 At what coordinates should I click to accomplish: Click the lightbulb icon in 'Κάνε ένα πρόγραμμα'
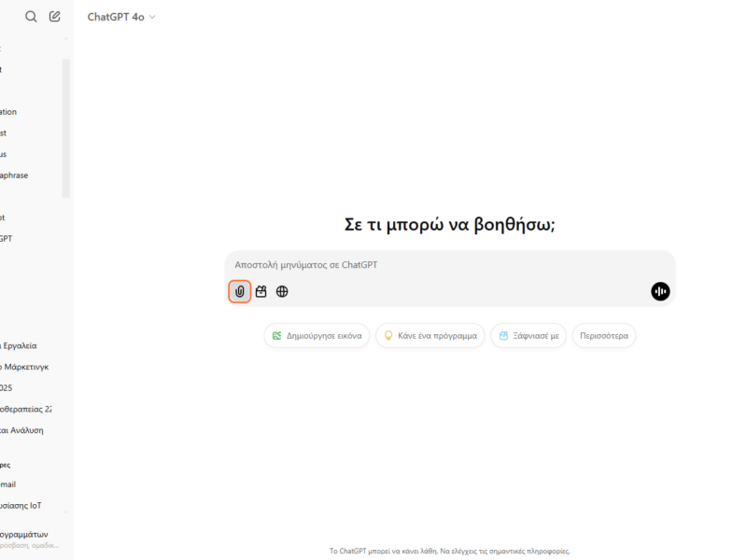[x=388, y=336]
